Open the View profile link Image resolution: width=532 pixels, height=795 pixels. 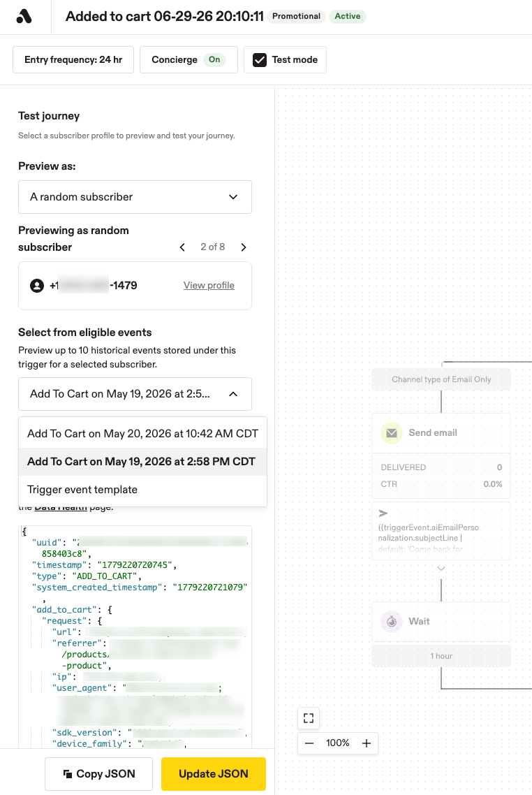click(x=209, y=286)
